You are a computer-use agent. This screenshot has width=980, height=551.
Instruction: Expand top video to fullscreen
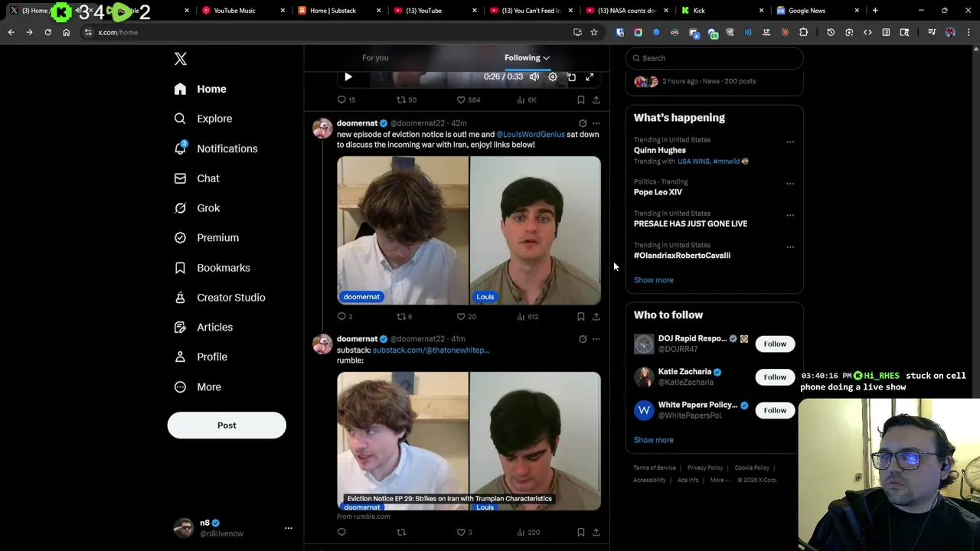[x=590, y=77]
